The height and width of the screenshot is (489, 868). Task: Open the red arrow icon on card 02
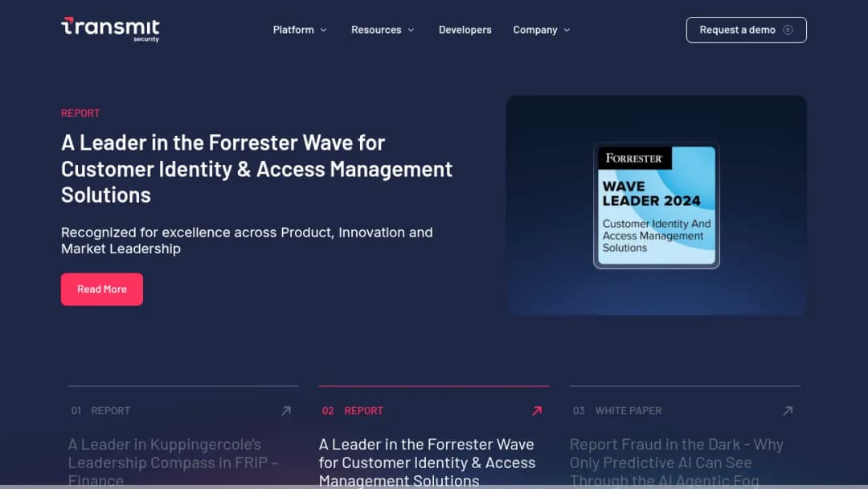point(537,411)
